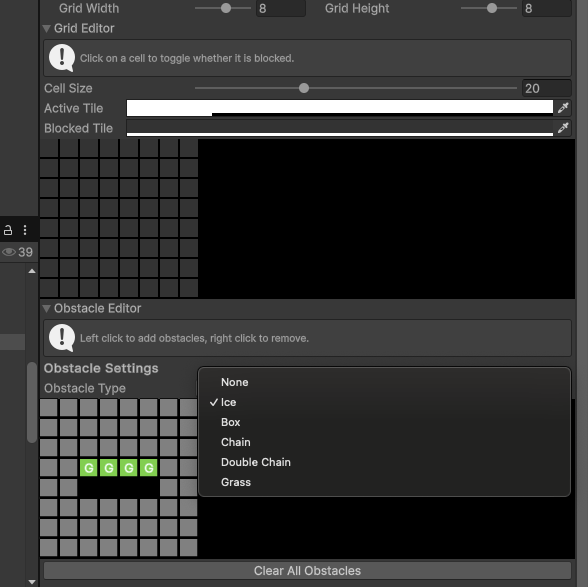Click the Obstacle Type label

85,388
